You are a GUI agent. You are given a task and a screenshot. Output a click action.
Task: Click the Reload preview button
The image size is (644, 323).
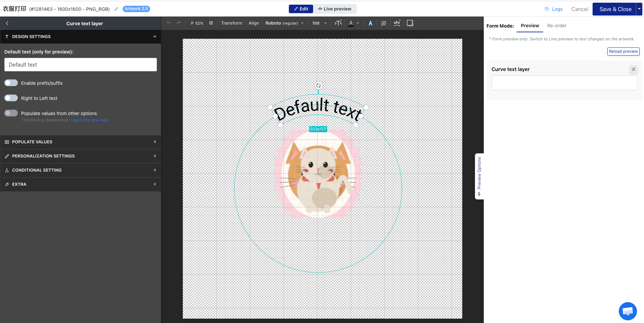click(623, 51)
